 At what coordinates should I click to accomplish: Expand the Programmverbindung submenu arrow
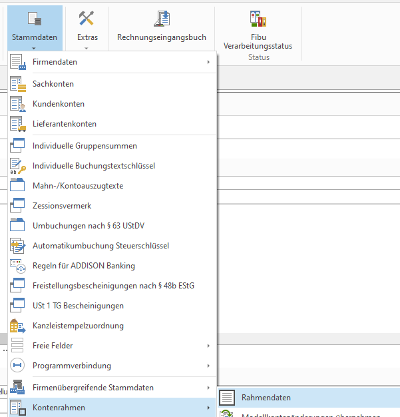click(208, 366)
